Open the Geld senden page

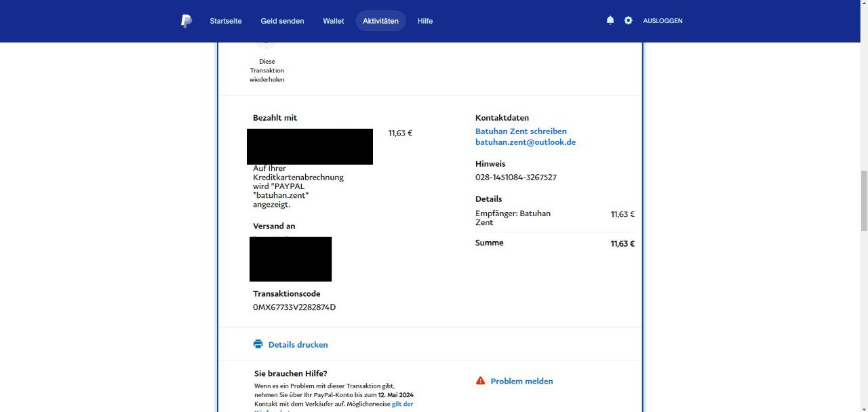pyautogui.click(x=282, y=21)
